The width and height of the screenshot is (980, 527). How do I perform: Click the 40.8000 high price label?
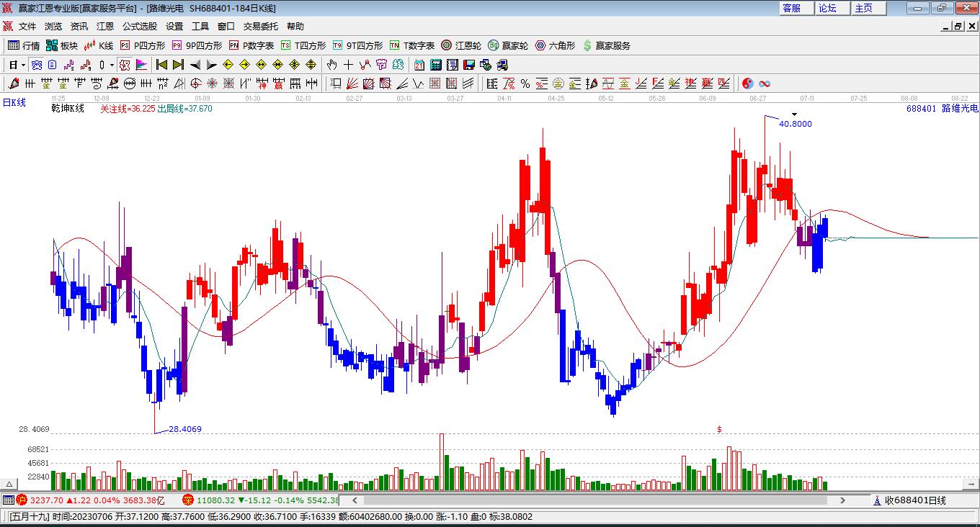(x=796, y=124)
